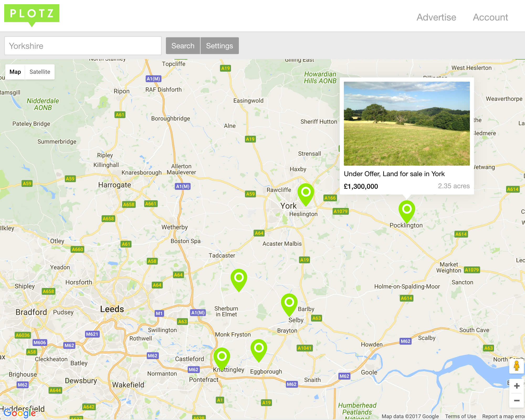Open the land listing photo thumbnail

[407, 123]
